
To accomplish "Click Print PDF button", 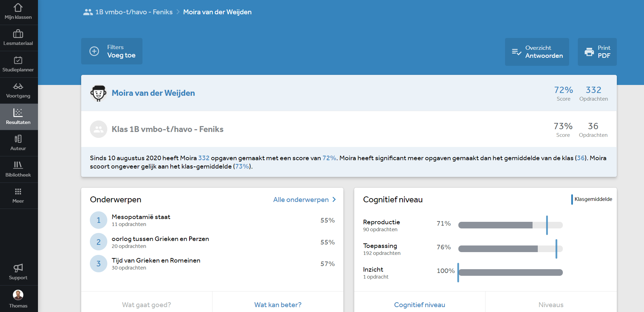I will point(597,52).
